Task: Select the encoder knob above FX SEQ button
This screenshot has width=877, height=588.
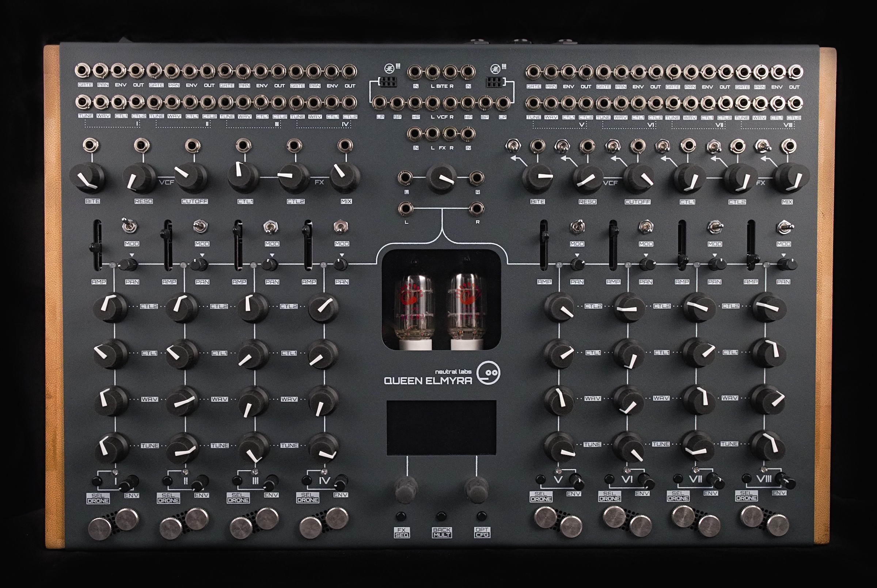Action: (x=406, y=490)
